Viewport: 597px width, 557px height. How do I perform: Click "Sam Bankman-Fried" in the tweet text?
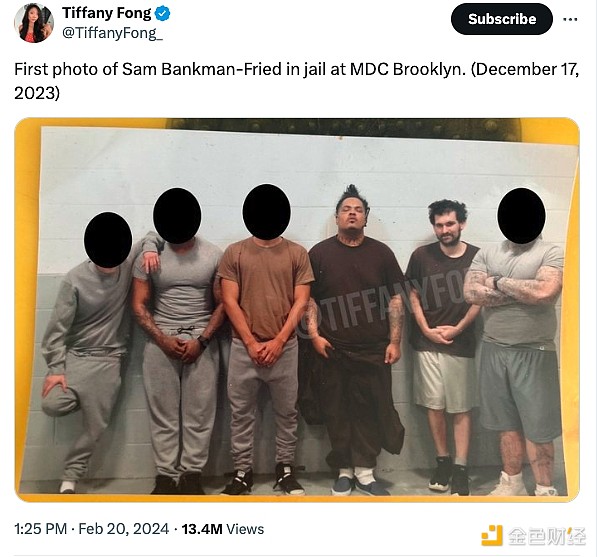coord(202,69)
